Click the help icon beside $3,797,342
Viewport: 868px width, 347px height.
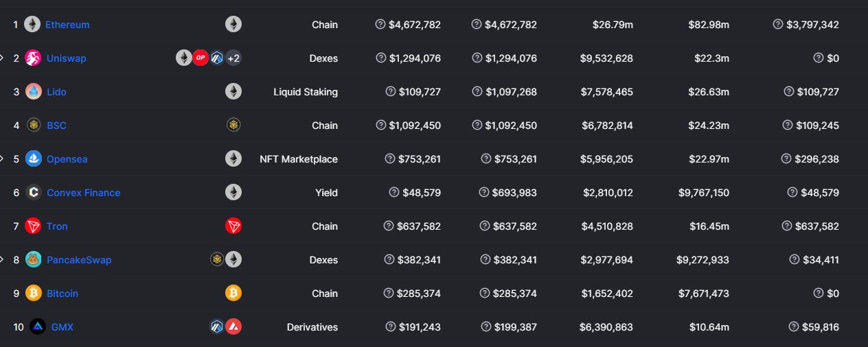click(778, 25)
